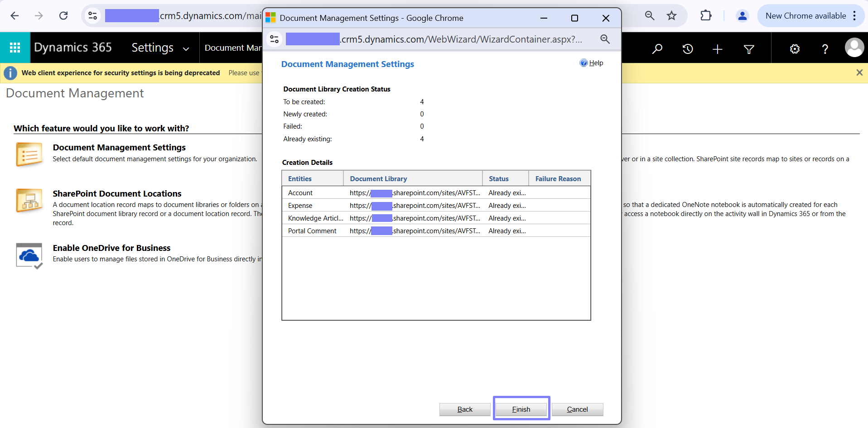
Task: Bookmark this page with the star icon
Action: [x=671, y=16]
